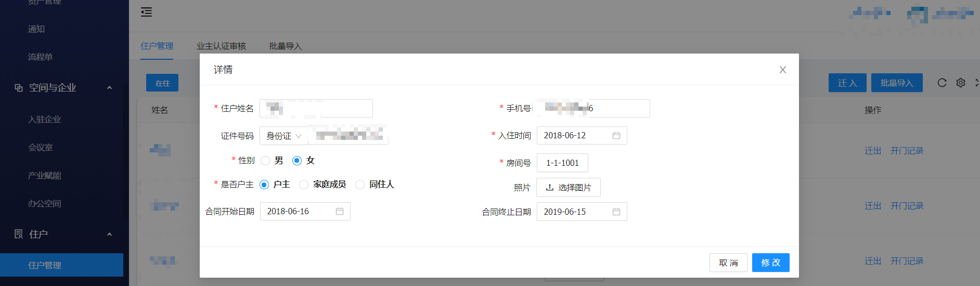
Task: Select 男 gender radio button
Action: point(265,161)
